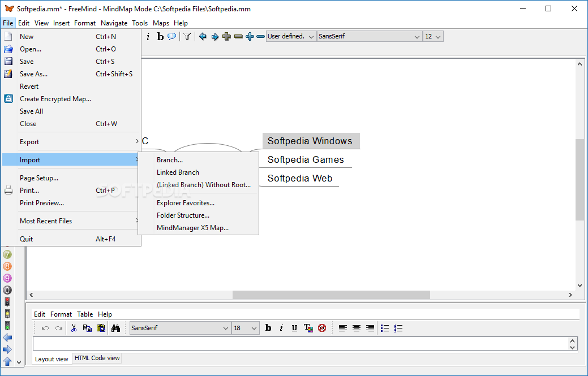Image resolution: width=588 pixels, height=376 pixels.
Task: Align note text right
Action: click(x=370, y=328)
